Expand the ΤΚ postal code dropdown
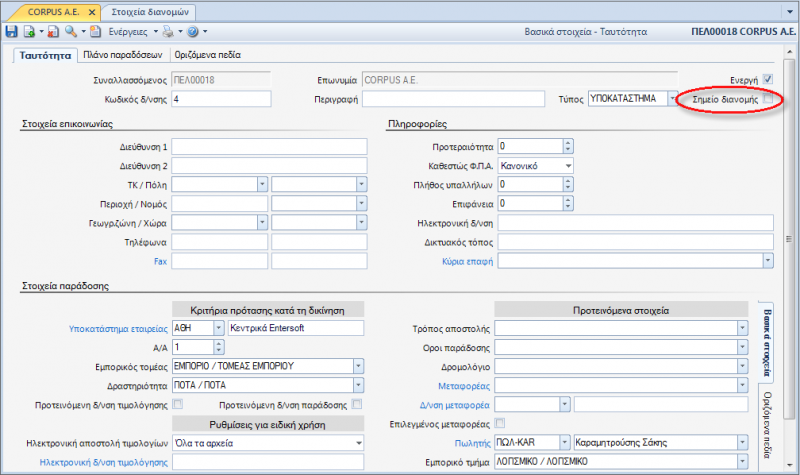This screenshot has width=800, height=475. click(262, 185)
